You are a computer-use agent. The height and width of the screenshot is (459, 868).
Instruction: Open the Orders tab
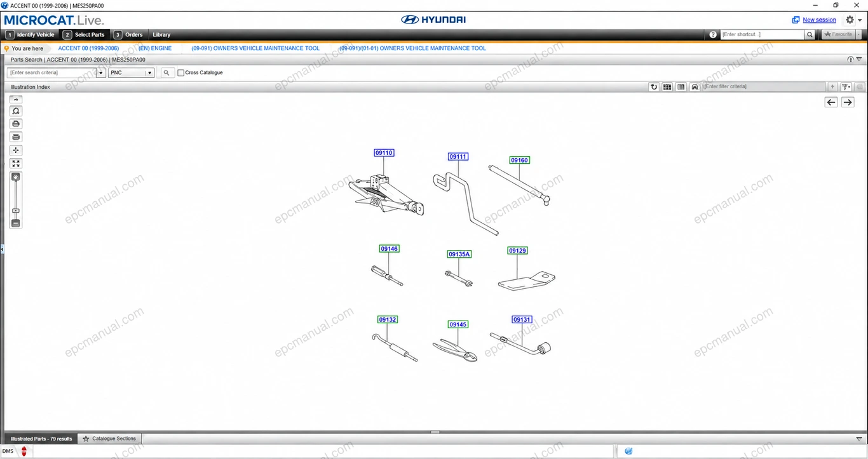click(x=128, y=35)
